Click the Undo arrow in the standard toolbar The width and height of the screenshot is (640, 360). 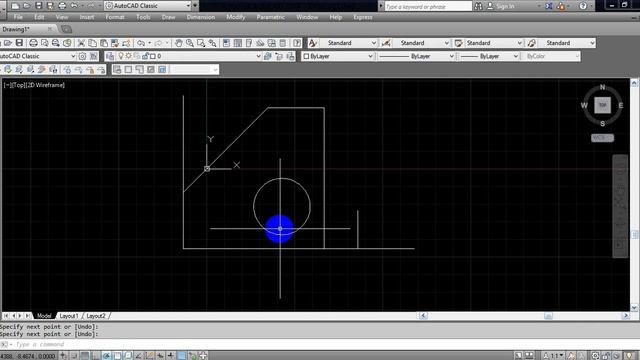coord(141,43)
